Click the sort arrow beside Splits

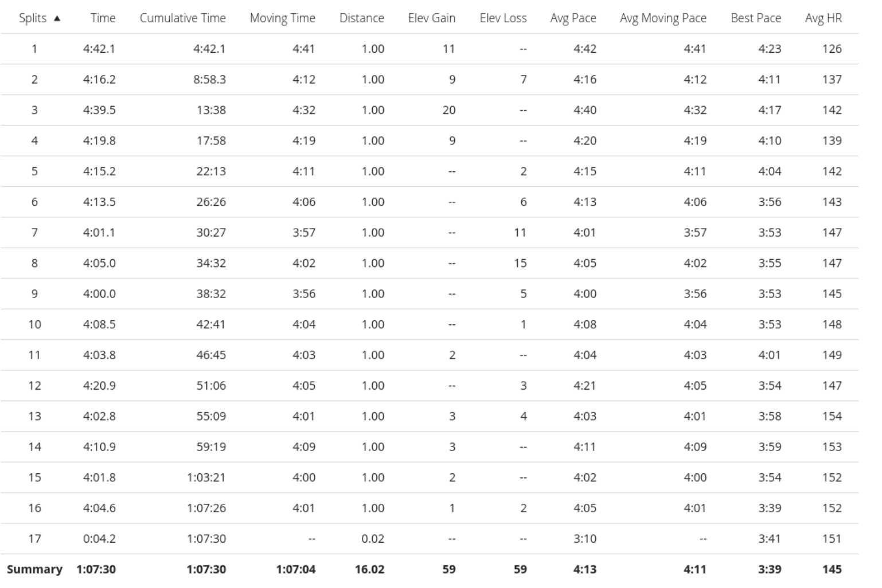[x=57, y=18]
